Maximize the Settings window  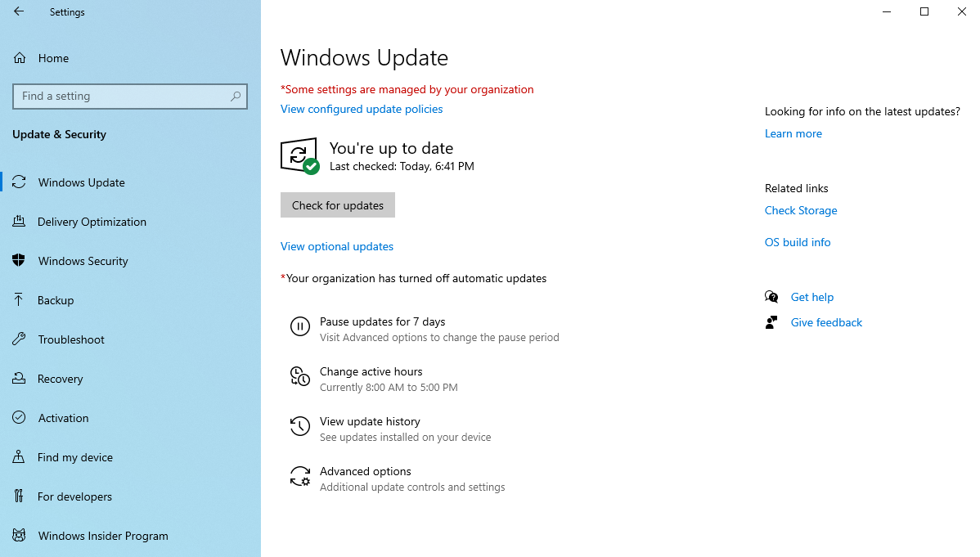pos(924,11)
